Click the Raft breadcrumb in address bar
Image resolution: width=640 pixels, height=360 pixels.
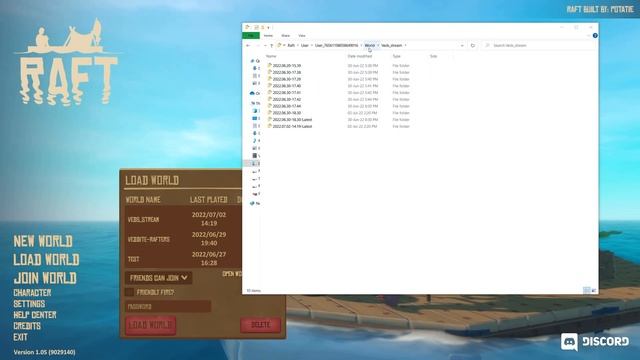tap(291, 45)
